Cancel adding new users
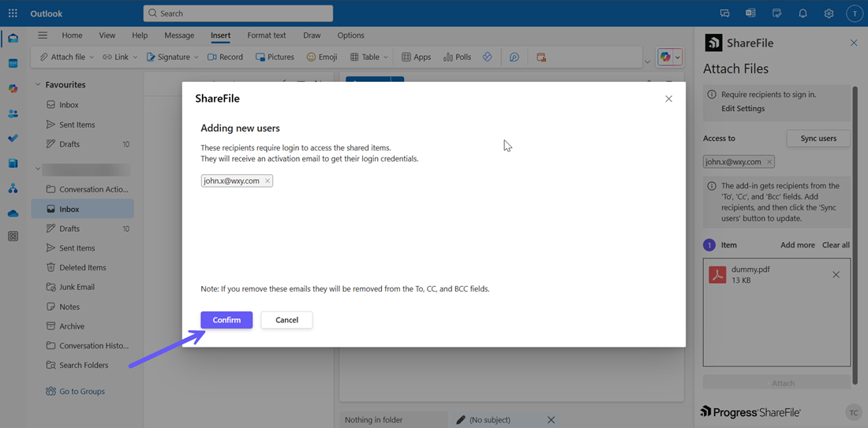Screen dimensions: 868x428 [x=286, y=320]
